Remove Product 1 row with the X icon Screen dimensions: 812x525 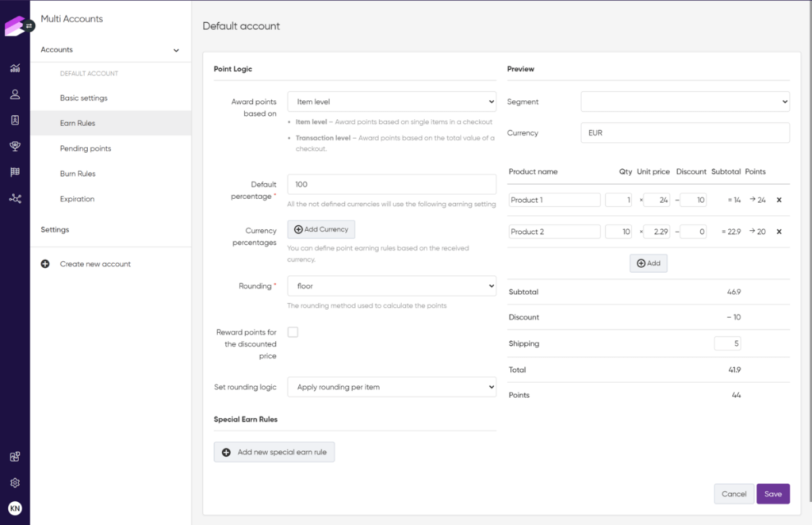tap(779, 200)
